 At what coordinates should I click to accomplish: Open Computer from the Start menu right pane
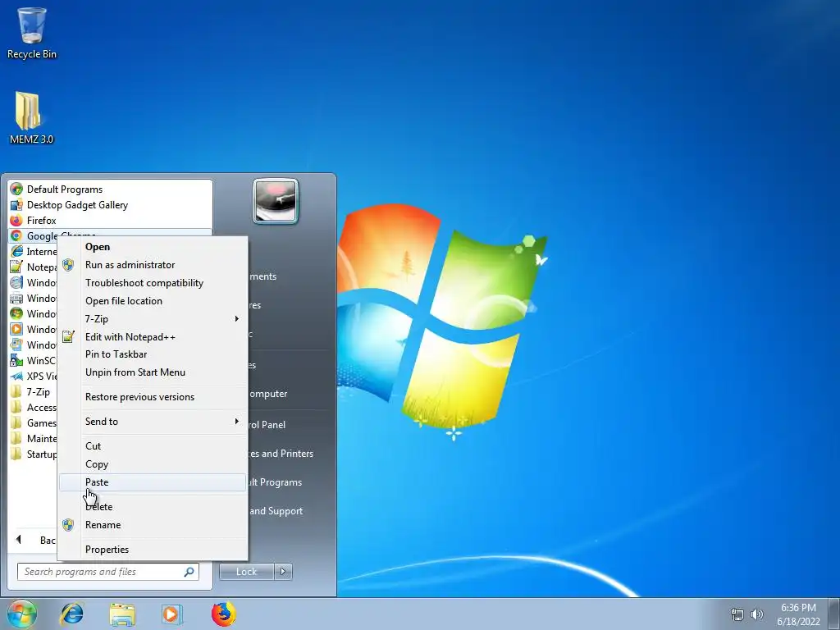click(268, 394)
